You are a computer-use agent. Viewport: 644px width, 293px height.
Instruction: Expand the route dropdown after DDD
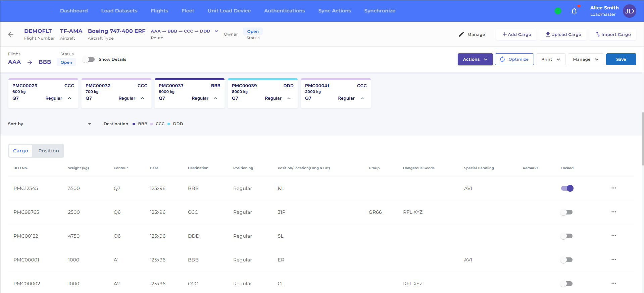[216, 31]
